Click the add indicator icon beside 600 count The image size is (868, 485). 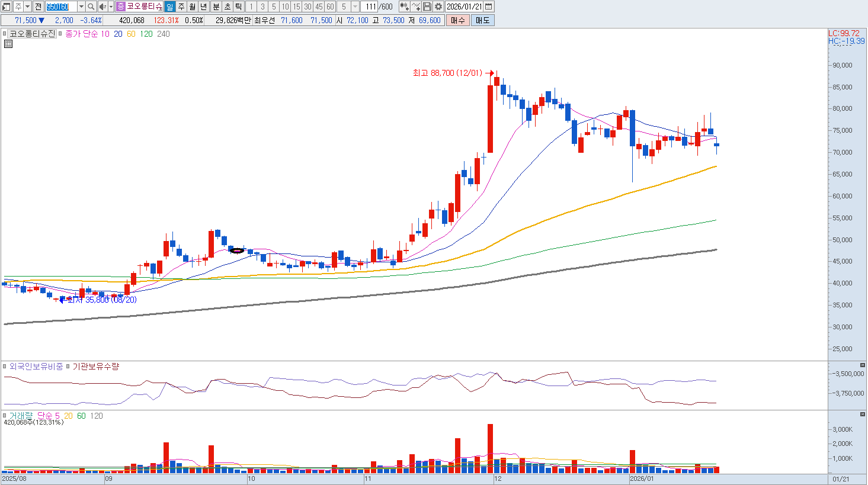(x=404, y=7)
